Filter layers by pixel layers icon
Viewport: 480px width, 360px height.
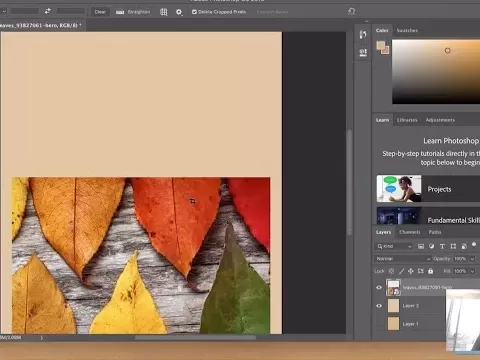point(421,246)
